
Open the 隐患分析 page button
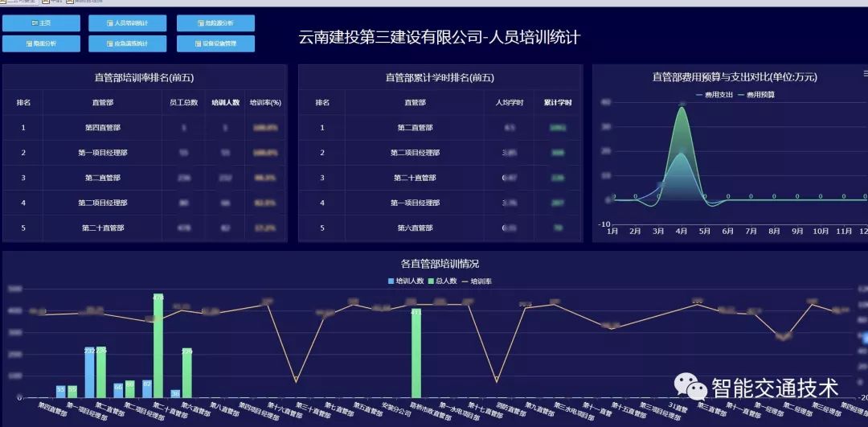[x=41, y=43]
